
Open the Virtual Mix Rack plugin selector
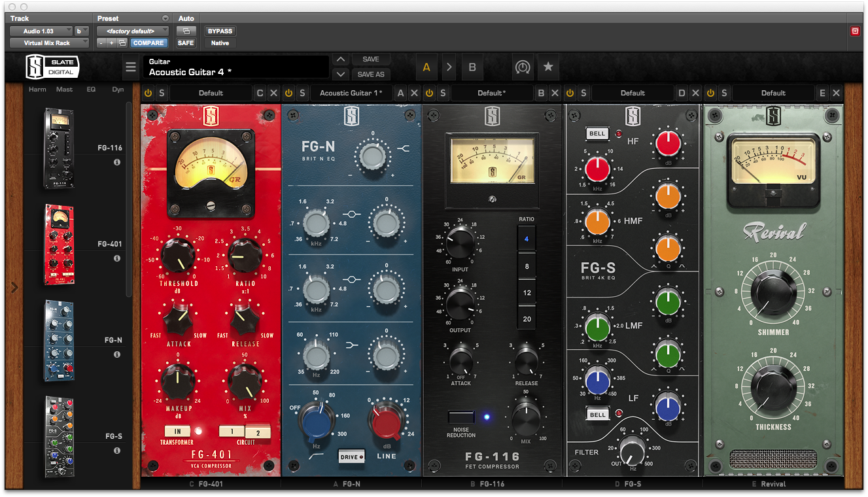pos(48,43)
